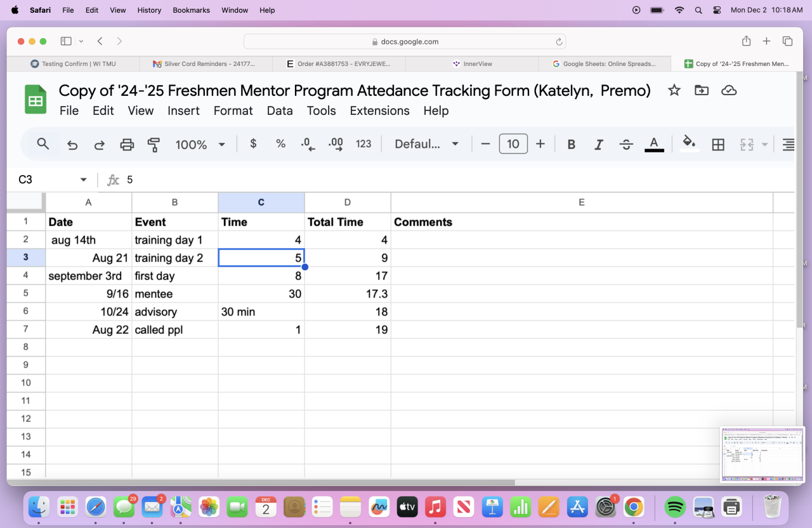Go back in Safari

[x=100, y=41]
